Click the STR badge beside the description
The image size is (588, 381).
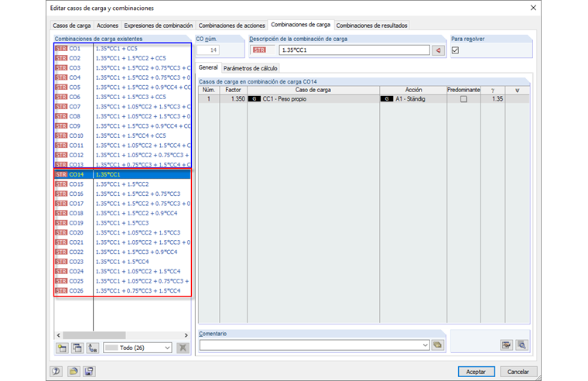pos(259,50)
